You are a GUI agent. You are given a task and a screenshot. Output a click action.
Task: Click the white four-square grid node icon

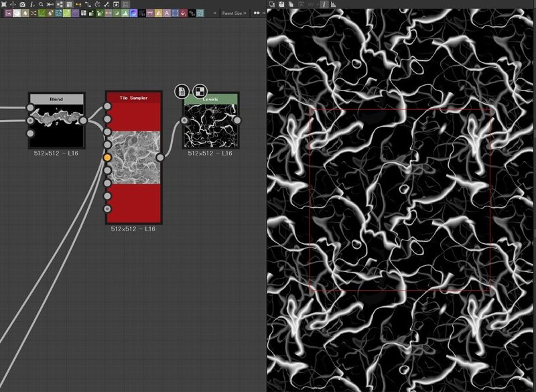[x=83, y=13]
